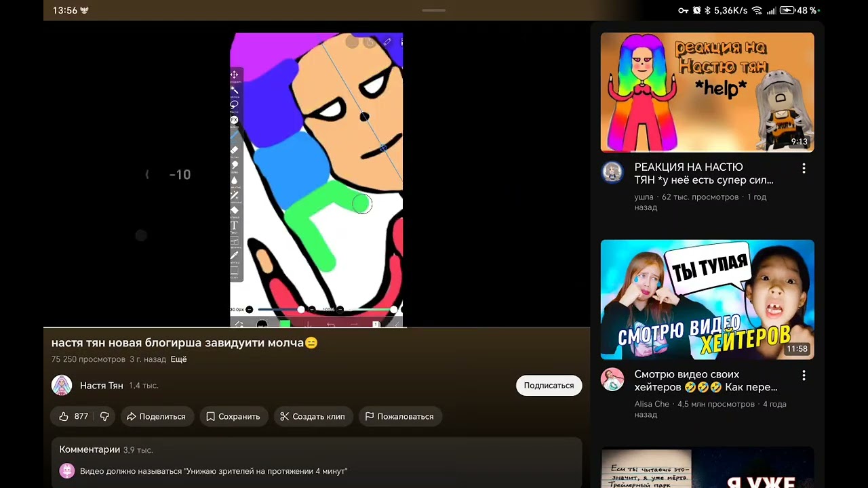Open Создать клип to make a clip
The width and height of the screenshot is (868, 488).
[x=313, y=416]
